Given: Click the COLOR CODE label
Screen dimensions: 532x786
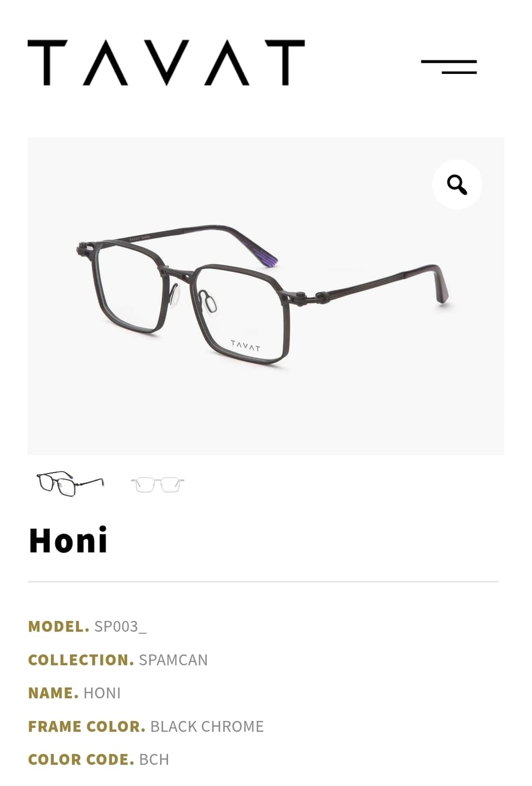Looking at the screenshot, I should pos(81,759).
